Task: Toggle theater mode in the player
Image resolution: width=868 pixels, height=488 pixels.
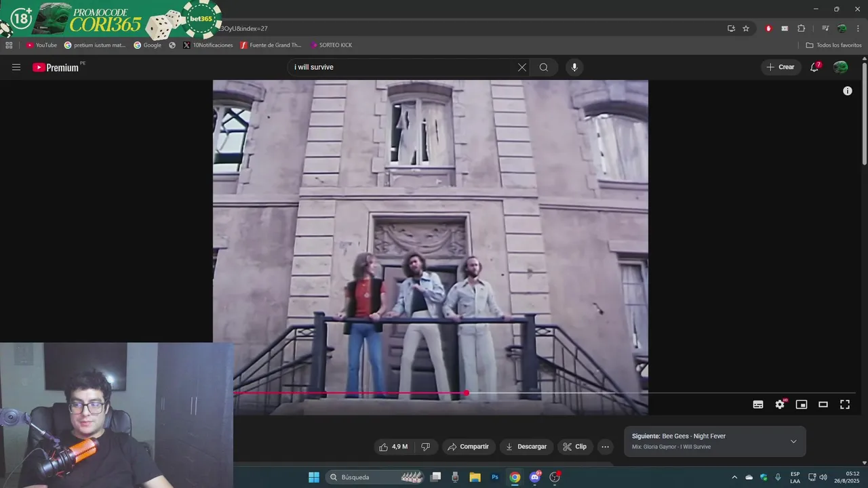Action: 823,405
